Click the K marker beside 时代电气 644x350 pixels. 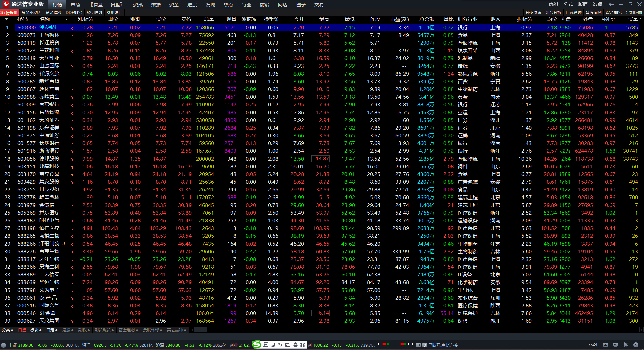click(72, 221)
